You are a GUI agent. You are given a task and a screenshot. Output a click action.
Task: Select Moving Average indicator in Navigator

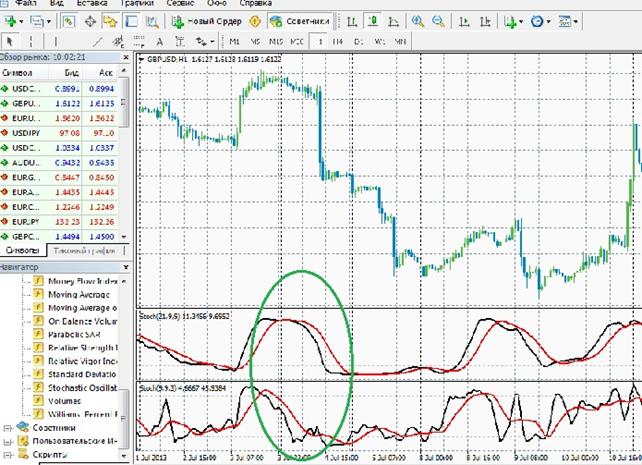[x=79, y=295]
